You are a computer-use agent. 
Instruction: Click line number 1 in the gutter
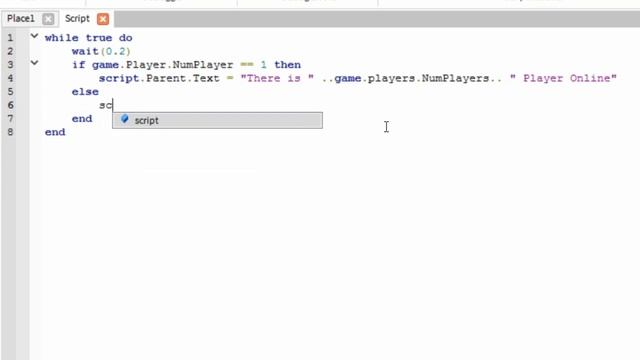pyautogui.click(x=10, y=38)
